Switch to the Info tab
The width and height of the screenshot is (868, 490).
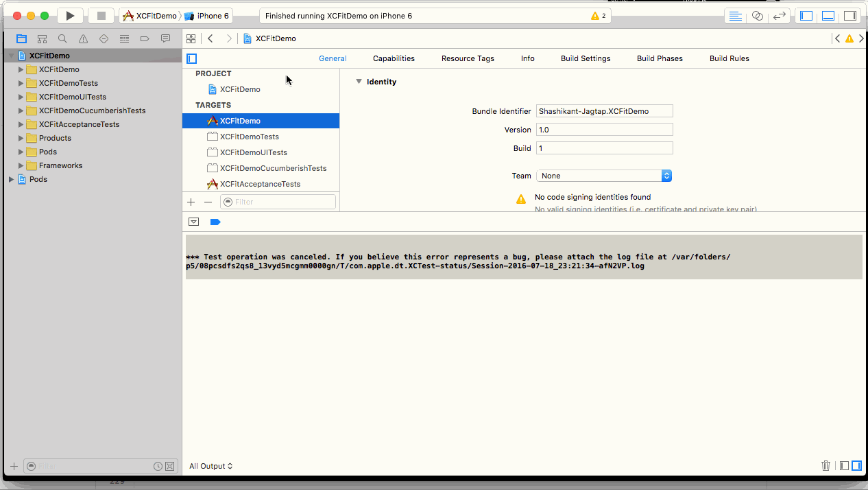[527, 58]
